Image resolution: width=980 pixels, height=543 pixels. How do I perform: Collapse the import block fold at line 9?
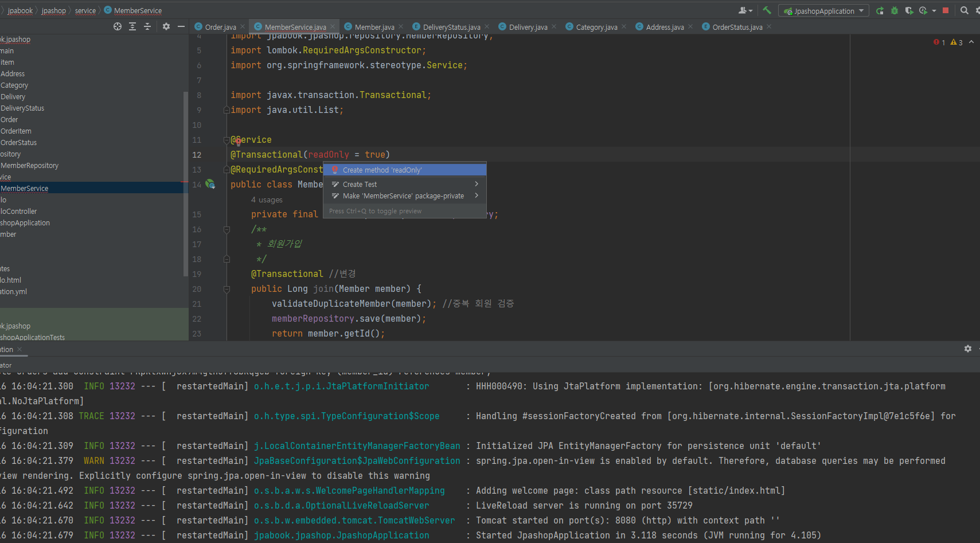click(227, 110)
